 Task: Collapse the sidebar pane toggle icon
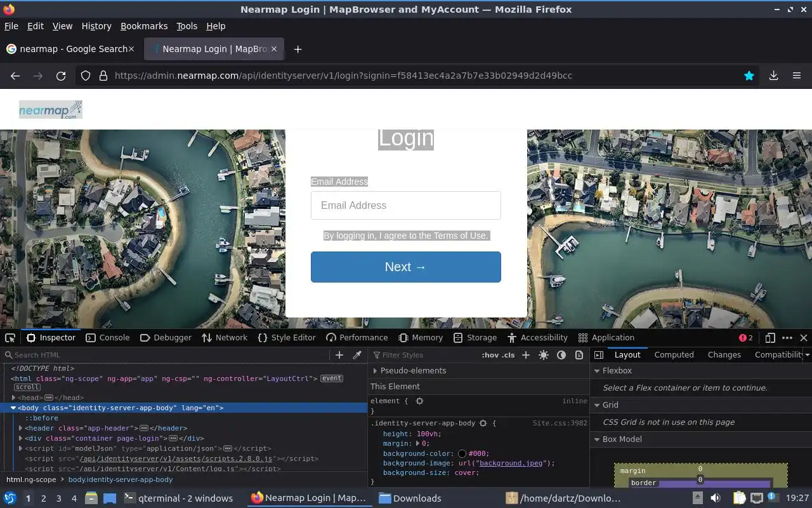tap(599, 355)
